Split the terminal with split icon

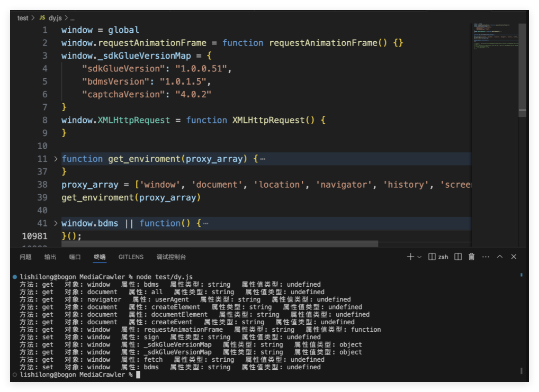(458, 257)
